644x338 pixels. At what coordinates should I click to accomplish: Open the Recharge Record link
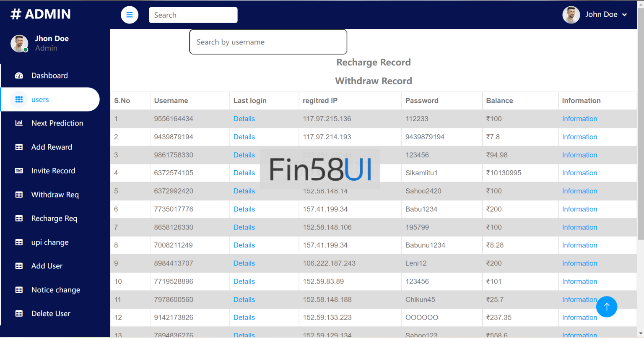[373, 62]
